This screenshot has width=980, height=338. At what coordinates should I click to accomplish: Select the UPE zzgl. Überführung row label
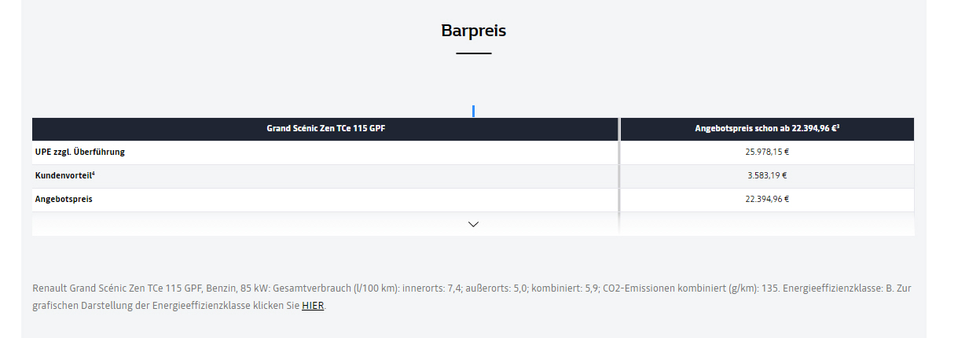80,152
